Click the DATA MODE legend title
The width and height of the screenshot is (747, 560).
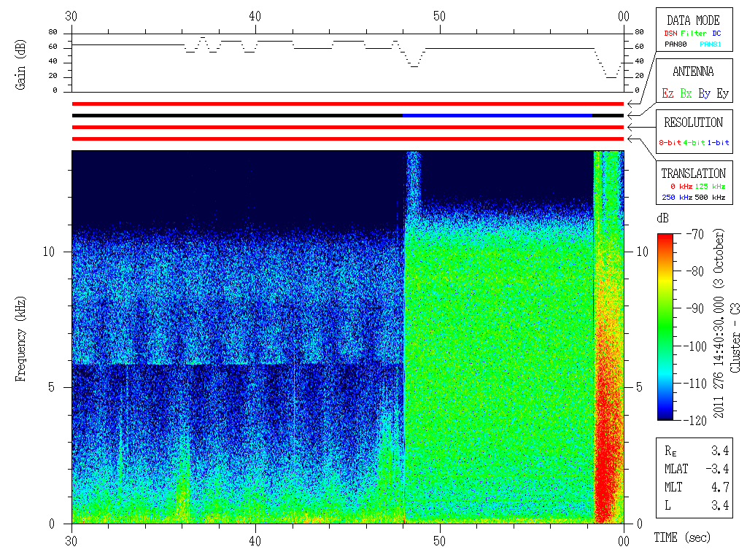point(693,20)
